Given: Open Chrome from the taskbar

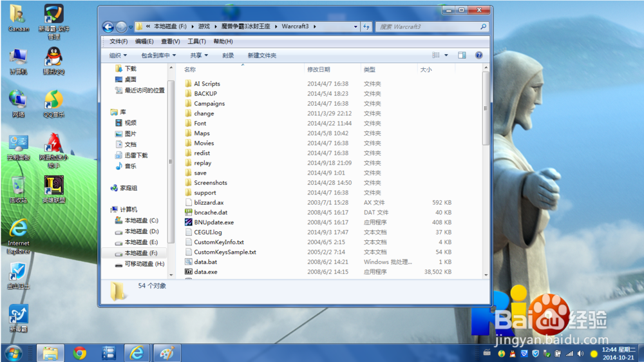Looking at the screenshot, I should pos(80,354).
